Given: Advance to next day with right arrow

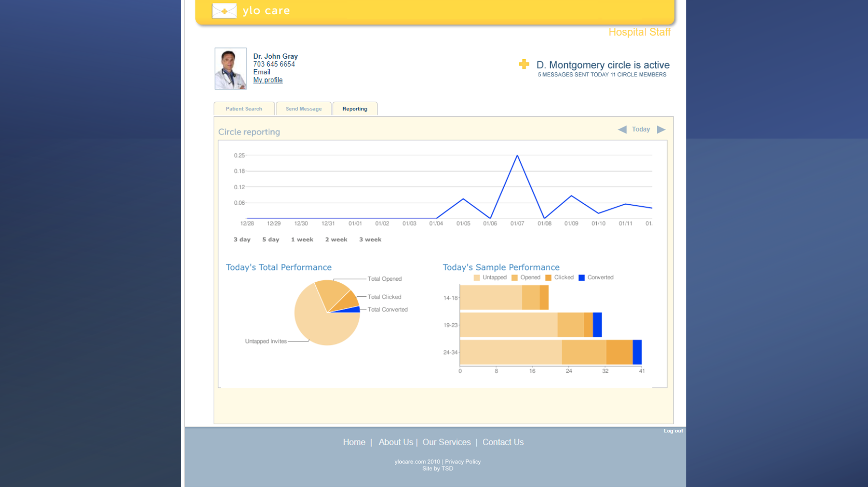Looking at the screenshot, I should coord(661,129).
